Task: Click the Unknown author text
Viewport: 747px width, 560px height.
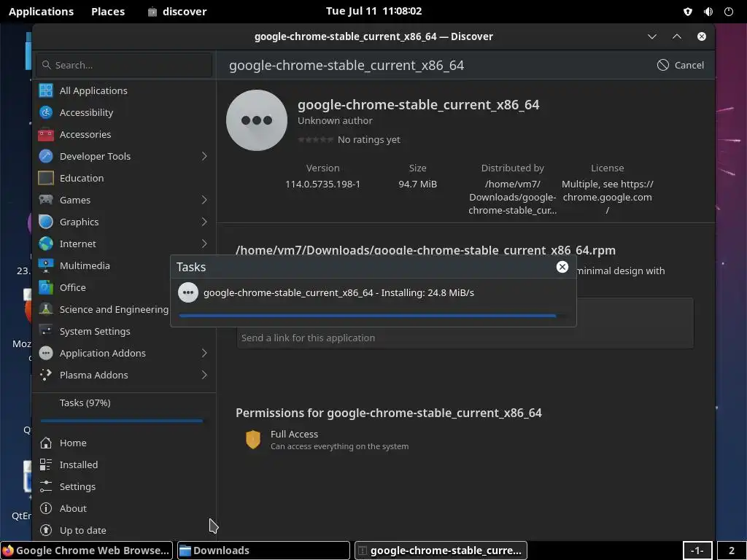Action: point(335,121)
